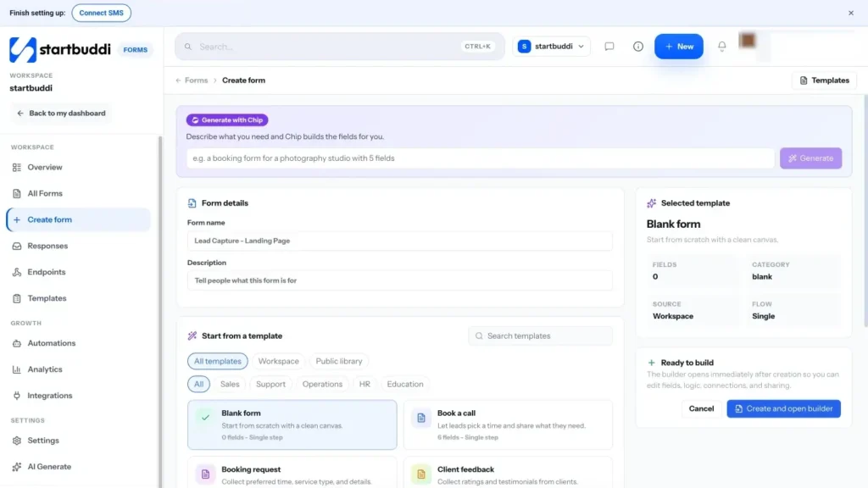
Task: Filter templates by HR
Action: click(364, 384)
